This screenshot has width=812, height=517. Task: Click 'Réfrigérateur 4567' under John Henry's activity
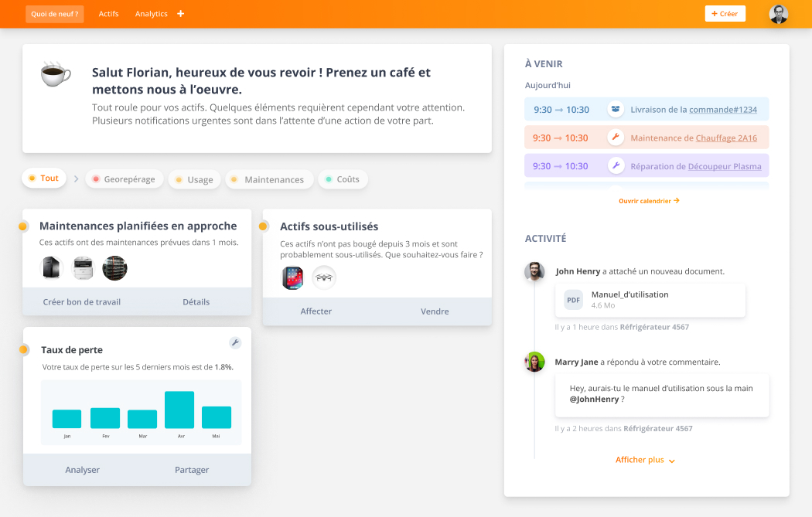654,327
